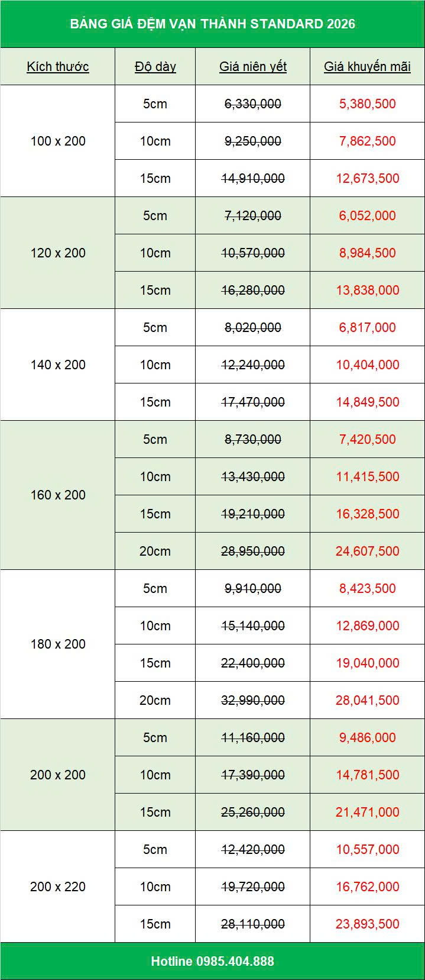
Task: Click promotional price 5,380,500
Action: coord(367,104)
